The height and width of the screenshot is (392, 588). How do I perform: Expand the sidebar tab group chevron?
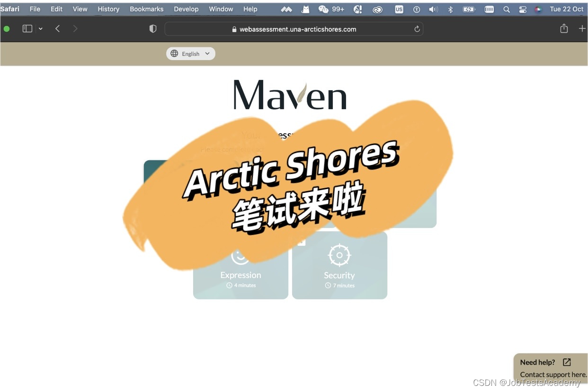coord(41,29)
